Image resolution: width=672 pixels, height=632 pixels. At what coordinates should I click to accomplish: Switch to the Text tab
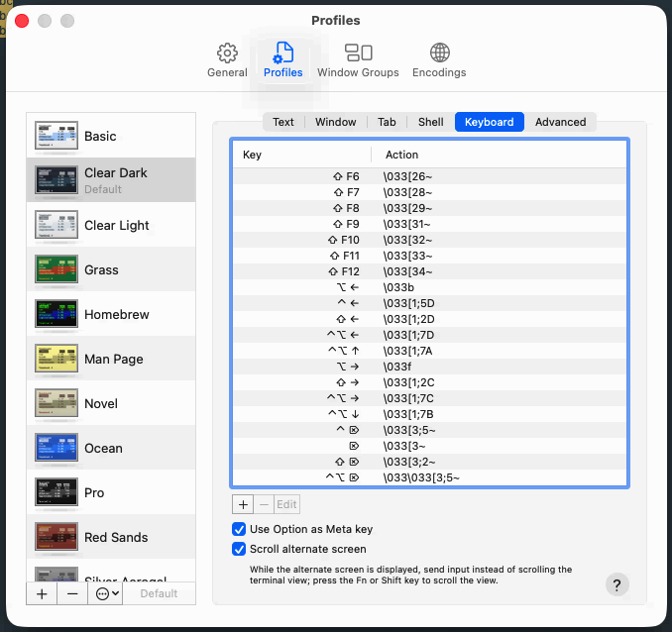click(x=283, y=122)
